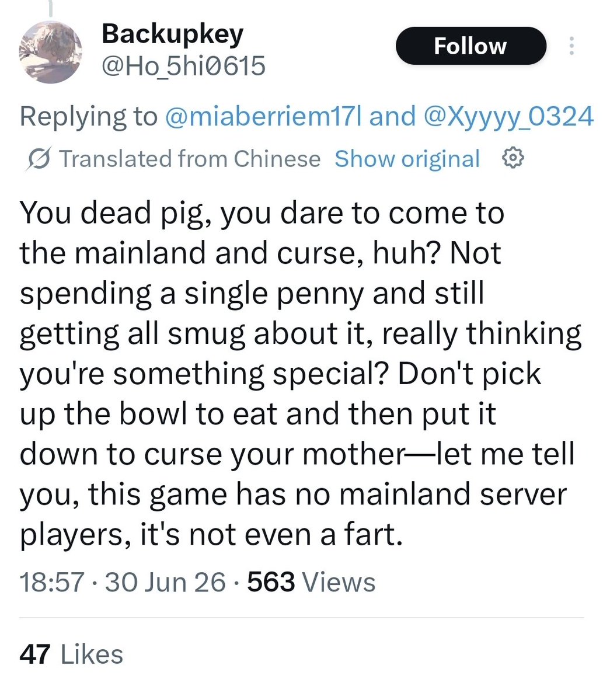Open translation settings gear icon
The width and height of the screenshot is (603, 700).
coord(513,158)
